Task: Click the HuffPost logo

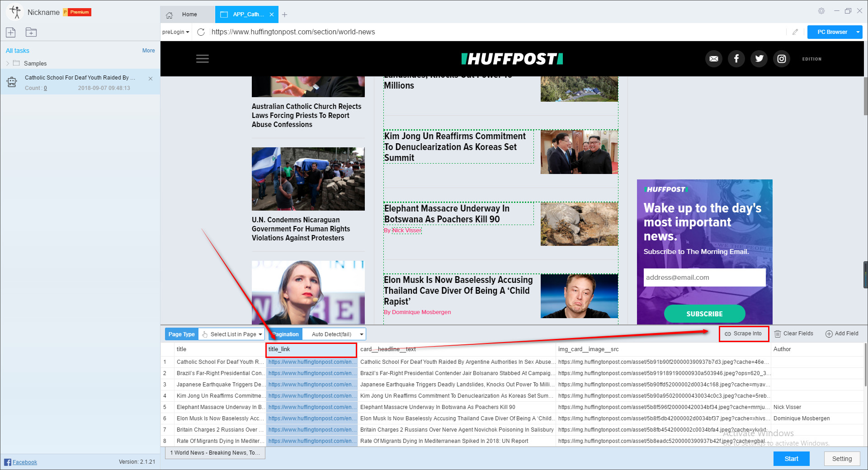Action: (512, 59)
